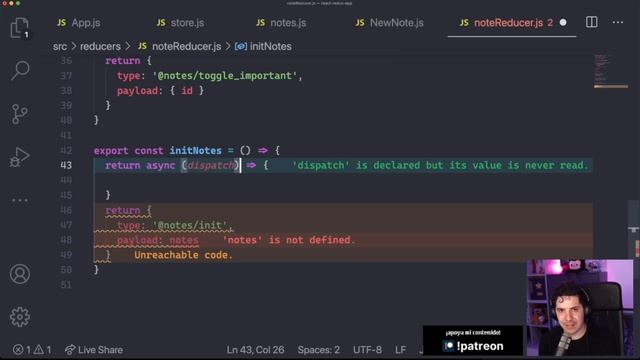
Task: Click "'notes' is not defined." error message
Action: 289,240
